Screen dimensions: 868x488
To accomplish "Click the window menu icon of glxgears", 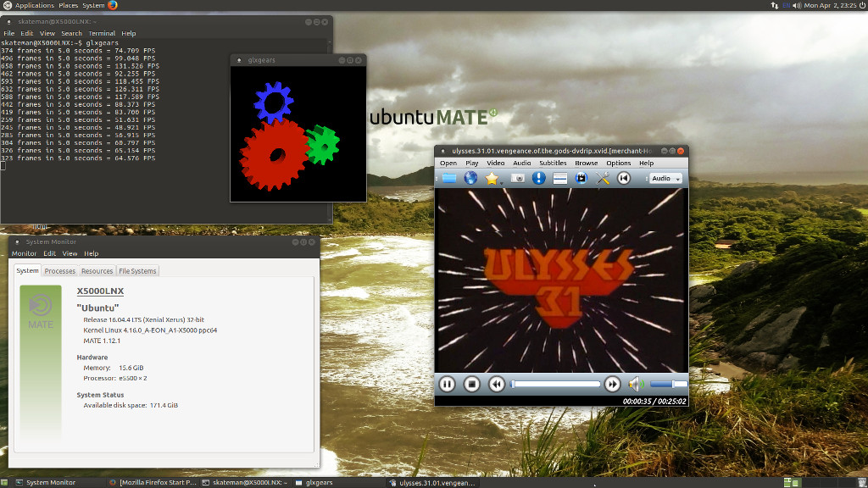I will 239,60.
